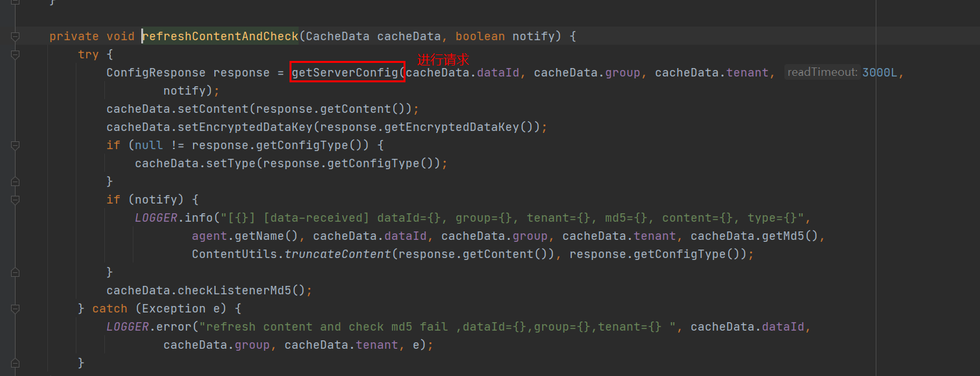
Task: Click getConfigType inside the setType call
Action: (373, 163)
